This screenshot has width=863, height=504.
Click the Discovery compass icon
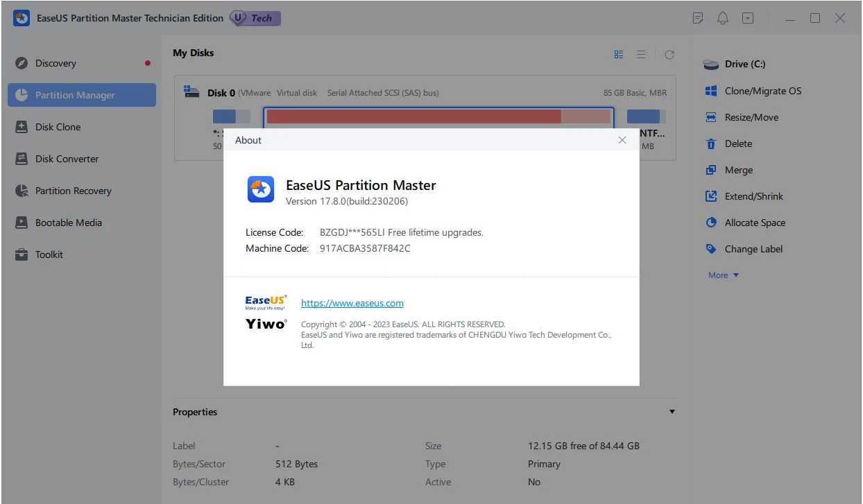pos(22,63)
